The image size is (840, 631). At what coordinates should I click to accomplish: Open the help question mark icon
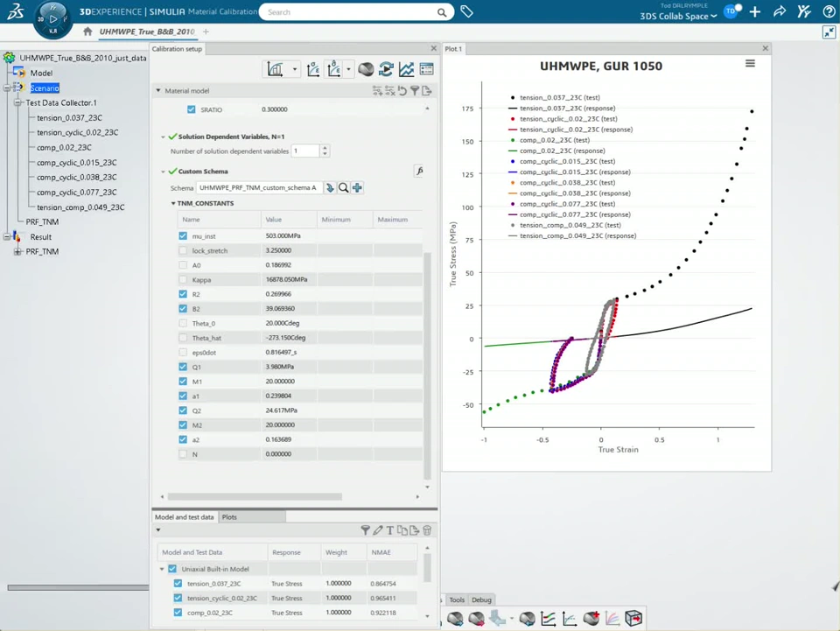click(x=829, y=11)
